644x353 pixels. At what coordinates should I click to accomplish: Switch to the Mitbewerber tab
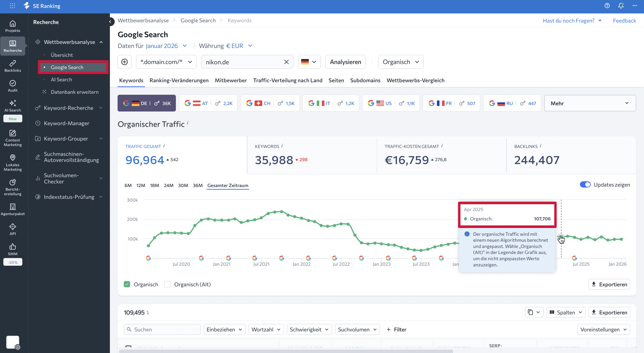(x=231, y=80)
